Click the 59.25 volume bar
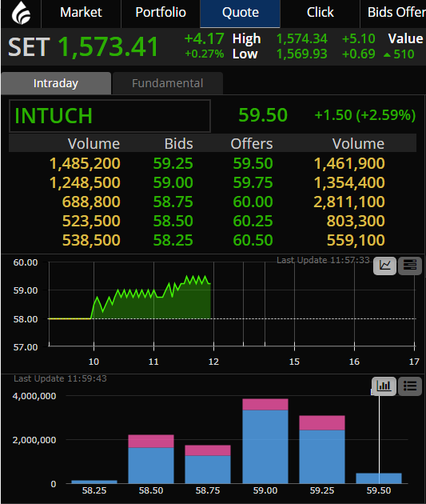 point(322,450)
